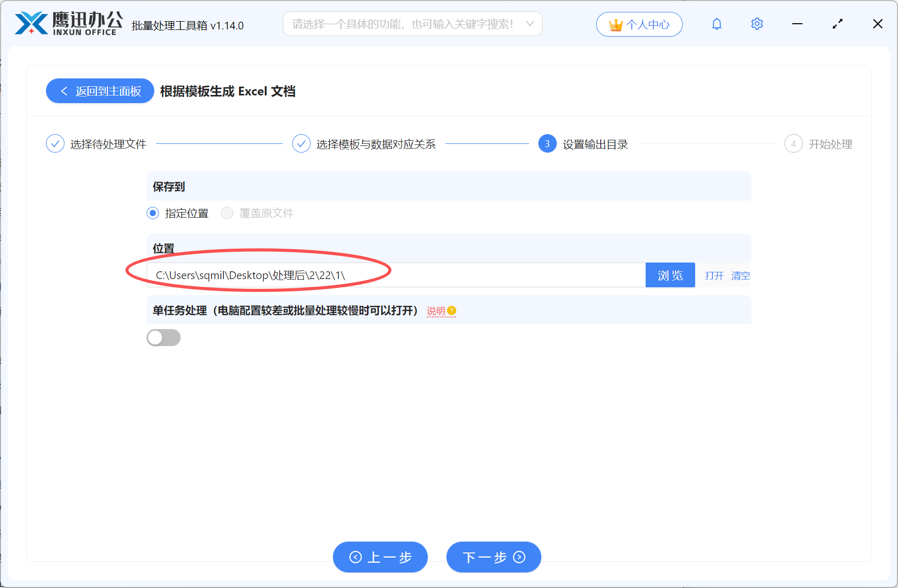Expand the search box chevron arrow
Screen dimensions: 898x588
[530, 24]
